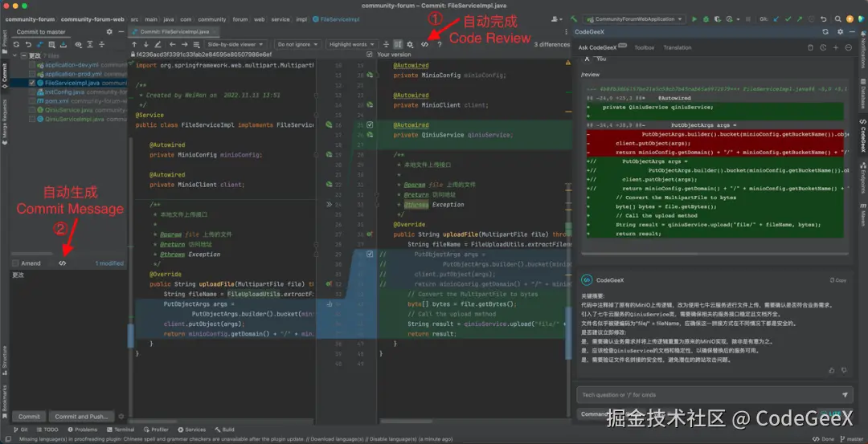Check the application-prod.yml file checkbox

(32, 74)
